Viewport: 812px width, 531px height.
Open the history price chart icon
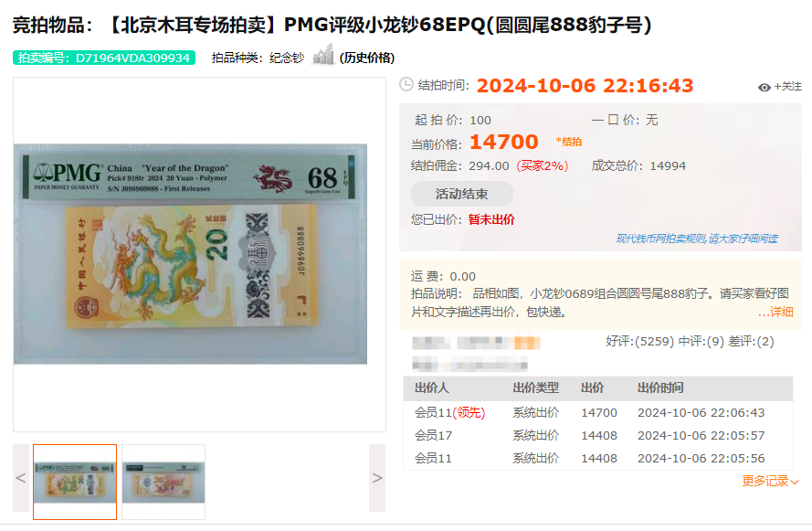coord(323,55)
